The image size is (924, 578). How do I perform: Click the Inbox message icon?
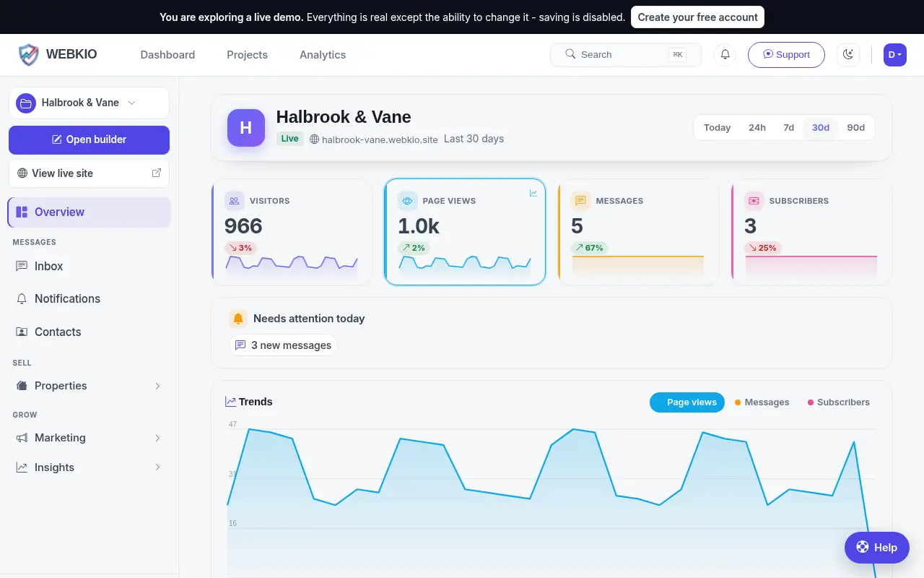coord(22,266)
